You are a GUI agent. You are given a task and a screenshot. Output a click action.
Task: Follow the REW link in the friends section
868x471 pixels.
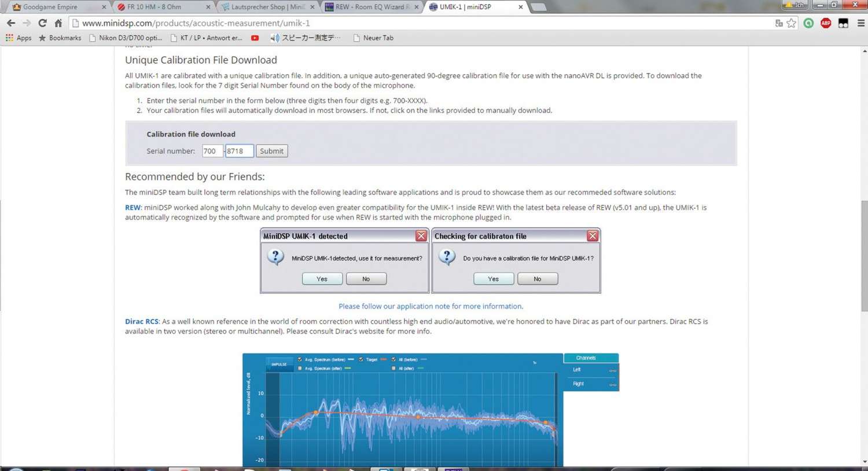133,207
